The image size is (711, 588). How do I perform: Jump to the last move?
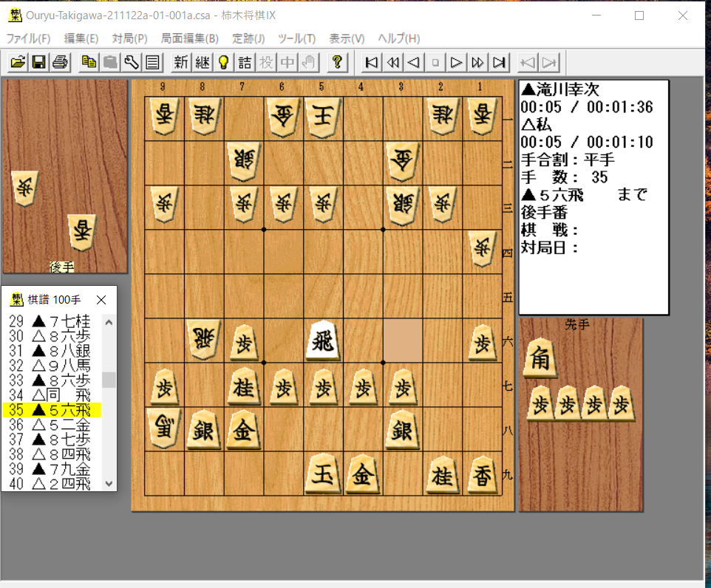pyautogui.click(x=499, y=62)
